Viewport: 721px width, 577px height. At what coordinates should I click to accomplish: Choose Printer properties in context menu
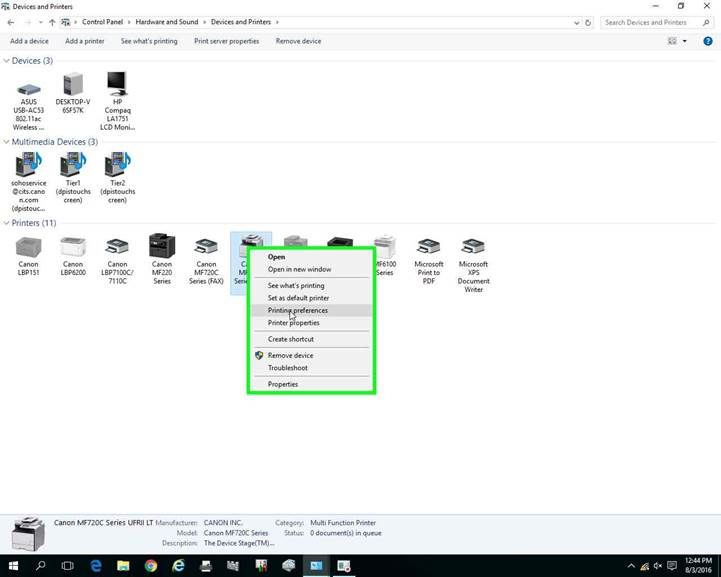click(x=293, y=323)
